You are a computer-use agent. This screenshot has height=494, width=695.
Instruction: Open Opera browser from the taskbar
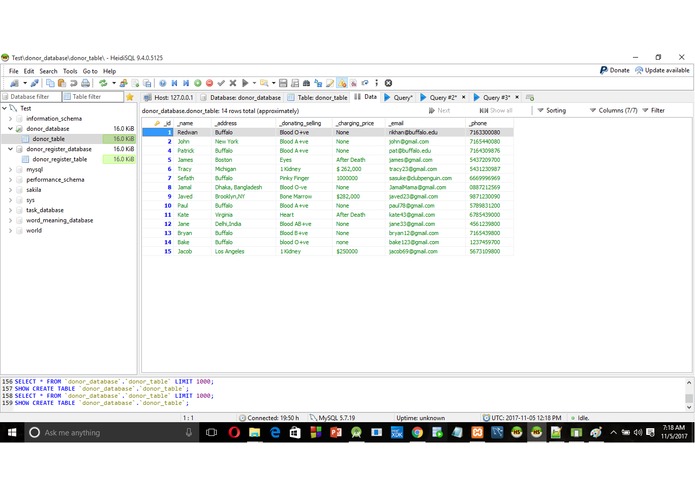point(234,432)
